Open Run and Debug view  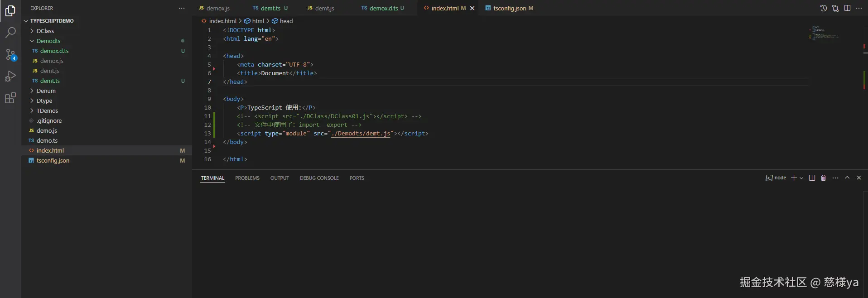[10, 76]
